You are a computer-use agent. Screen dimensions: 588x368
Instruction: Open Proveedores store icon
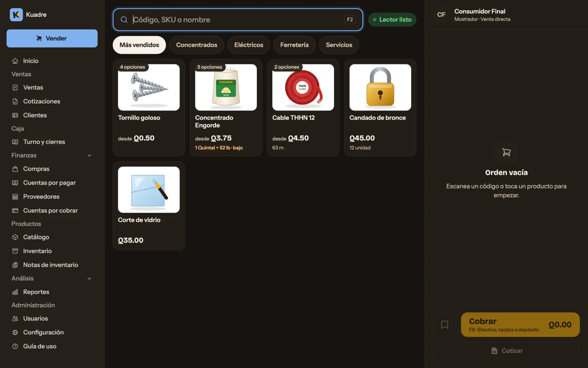[x=15, y=197]
